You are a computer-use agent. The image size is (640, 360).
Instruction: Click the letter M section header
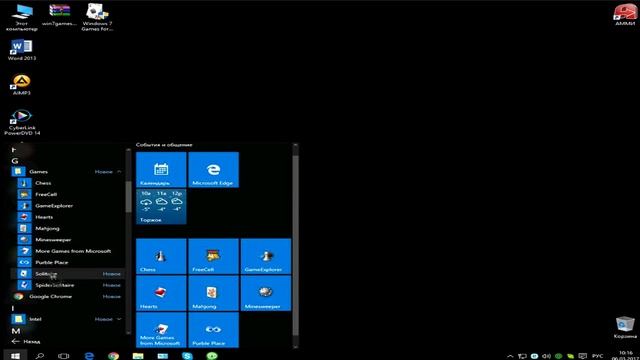pos(16,331)
